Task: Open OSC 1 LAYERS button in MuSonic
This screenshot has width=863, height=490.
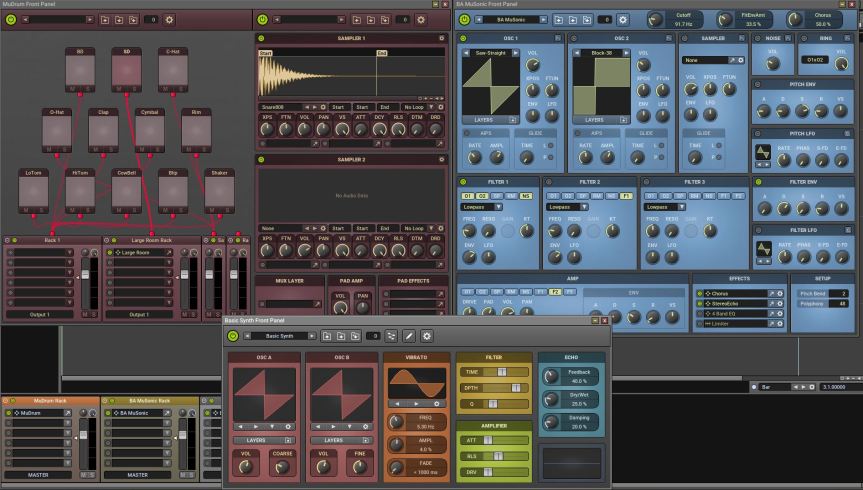Action: (490, 119)
